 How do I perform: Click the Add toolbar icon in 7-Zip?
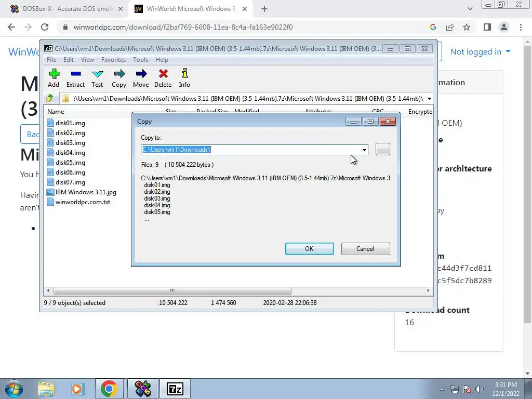tap(54, 78)
